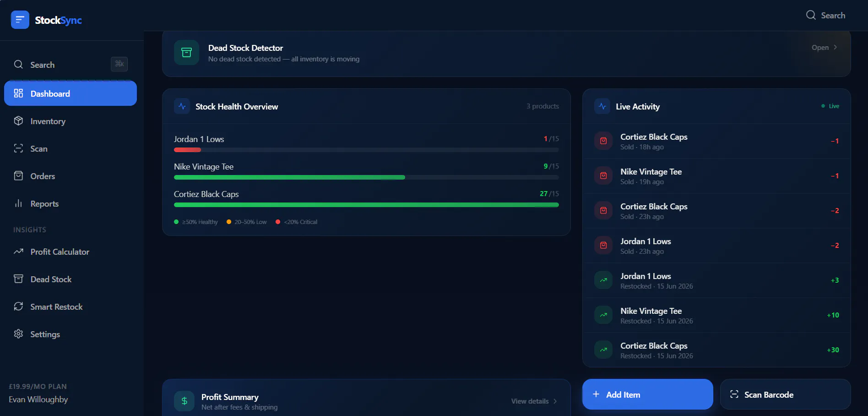
Task: Click the top-right Search button
Action: click(x=825, y=15)
